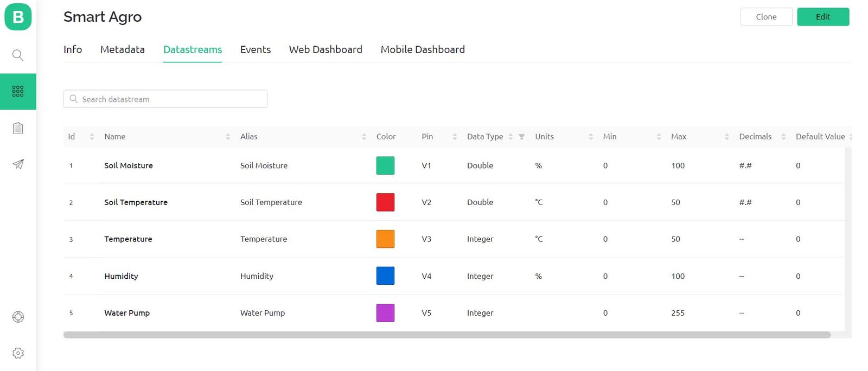Click the green Soil Moisture color swatch
The width and height of the screenshot is (868, 371).
(385, 165)
